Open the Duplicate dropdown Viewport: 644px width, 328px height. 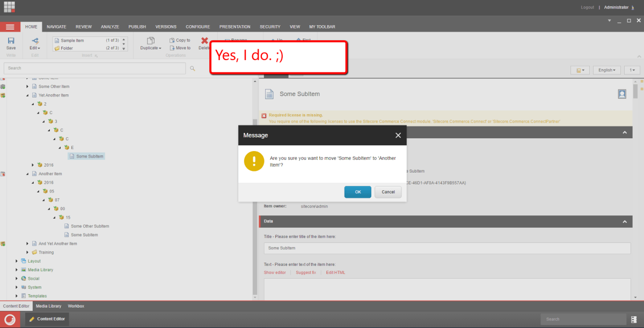coord(150,48)
